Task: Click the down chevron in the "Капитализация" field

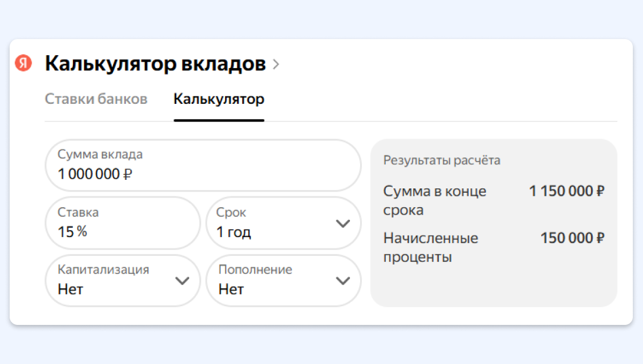Action: 183,280
